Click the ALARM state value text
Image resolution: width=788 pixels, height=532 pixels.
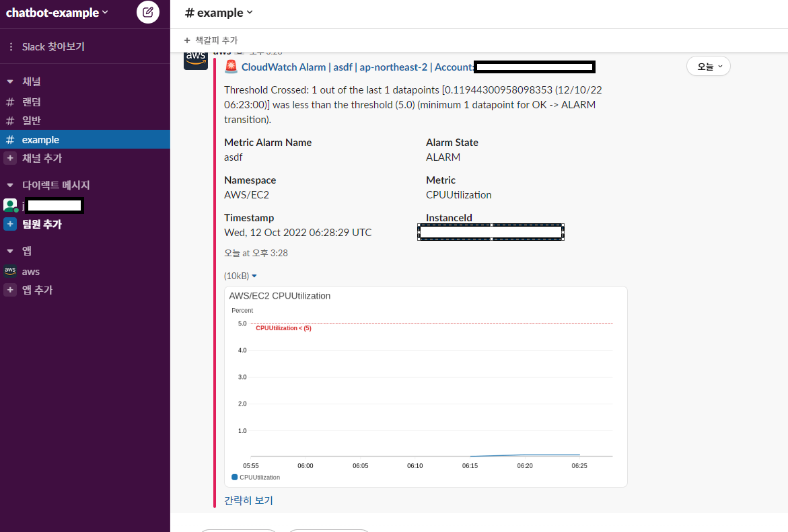click(x=443, y=157)
